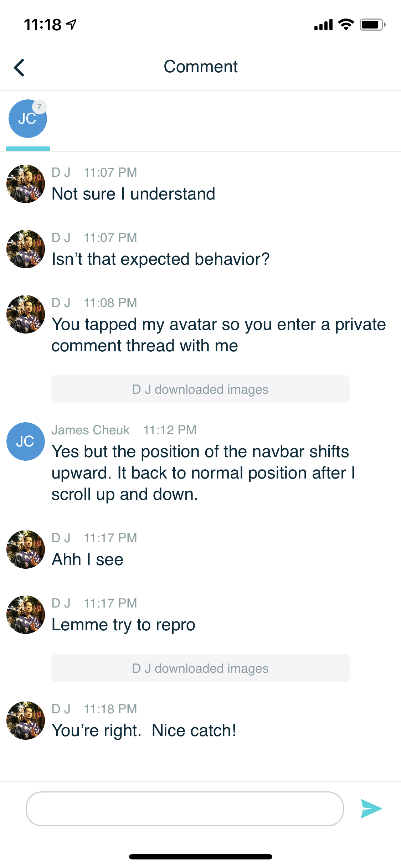Tap D J avatar next to 'Nice catch!' message
This screenshot has width=401, height=868.
click(x=26, y=720)
